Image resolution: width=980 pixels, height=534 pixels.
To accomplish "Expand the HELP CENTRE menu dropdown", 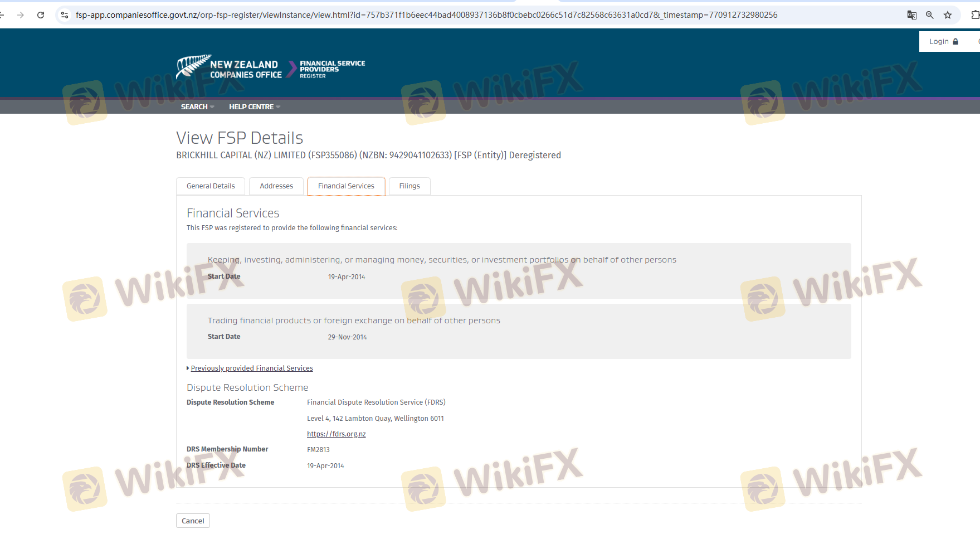I will point(254,107).
